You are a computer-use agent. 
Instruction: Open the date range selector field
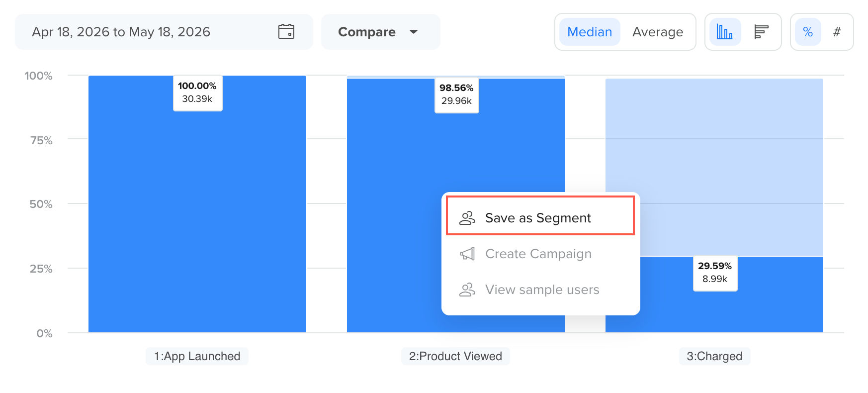(164, 32)
